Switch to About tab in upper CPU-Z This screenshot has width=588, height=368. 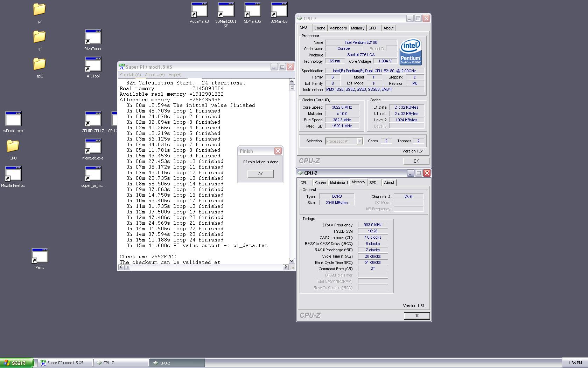coord(388,28)
